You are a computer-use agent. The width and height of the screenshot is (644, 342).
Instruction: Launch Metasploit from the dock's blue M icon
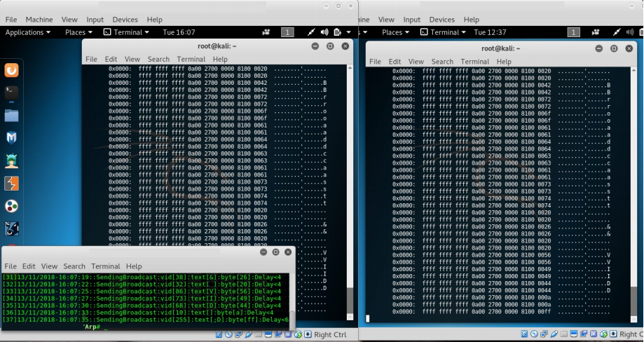12,138
